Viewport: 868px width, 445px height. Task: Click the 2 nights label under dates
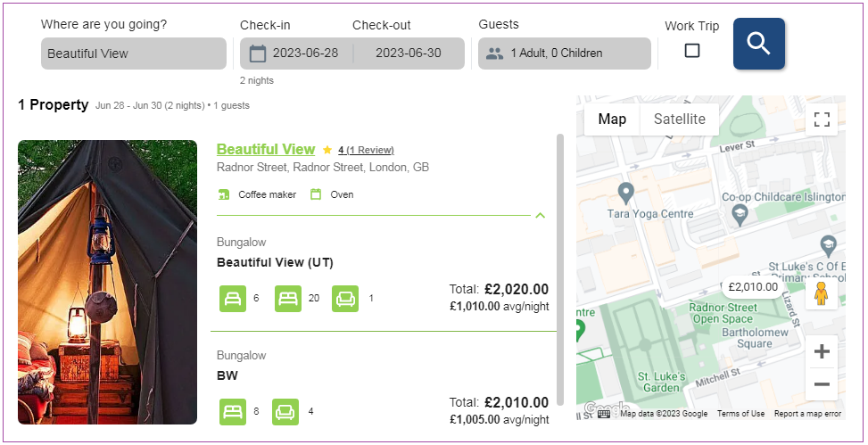[256, 81]
